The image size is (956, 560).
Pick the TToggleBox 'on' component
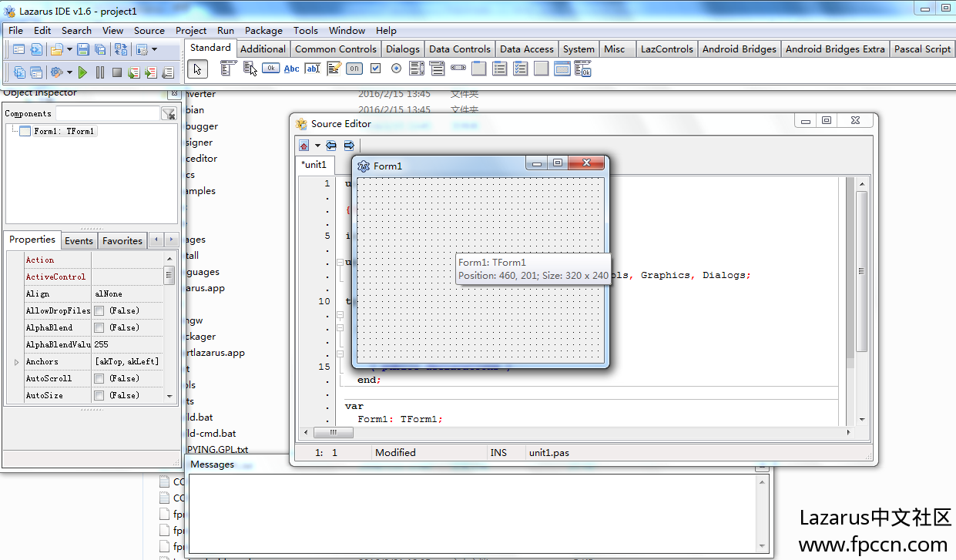(x=354, y=69)
